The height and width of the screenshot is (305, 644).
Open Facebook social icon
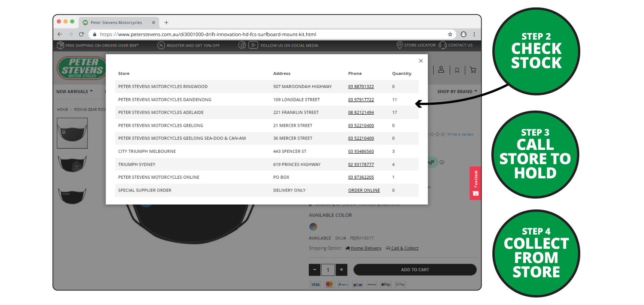pyautogui.click(x=242, y=45)
